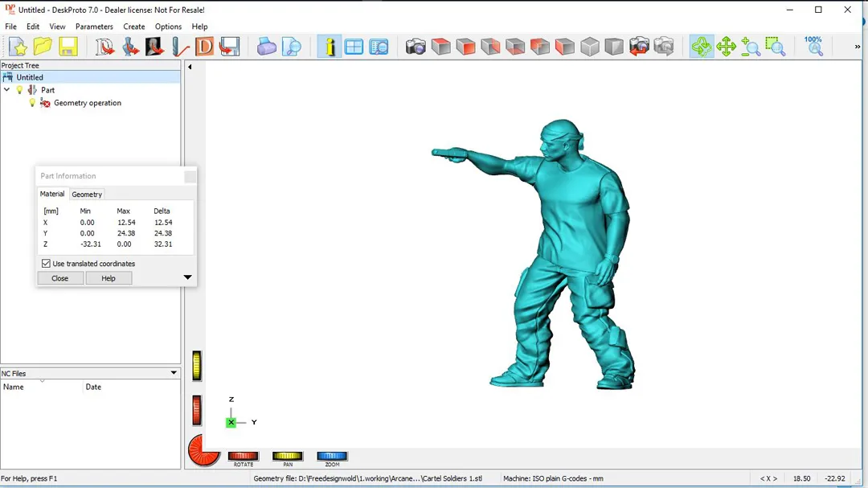Image resolution: width=868 pixels, height=488 pixels.
Task: Open the Edit menu
Action: tap(33, 27)
